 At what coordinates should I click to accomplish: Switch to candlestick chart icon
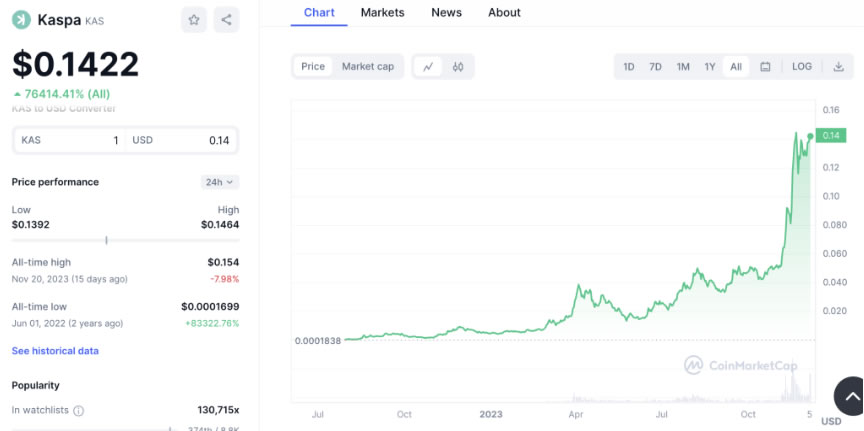click(x=458, y=67)
